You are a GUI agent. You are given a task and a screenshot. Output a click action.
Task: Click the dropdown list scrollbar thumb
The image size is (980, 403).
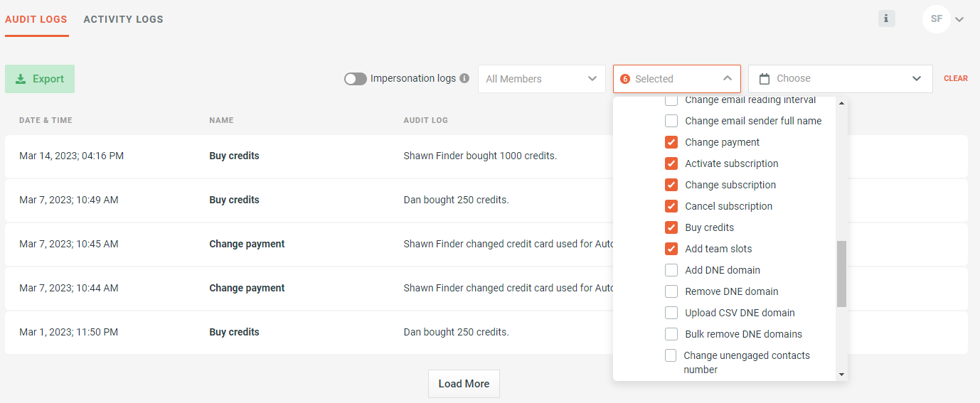click(842, 274)
